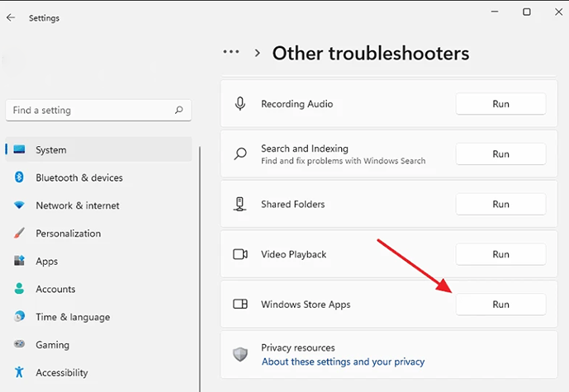Click the Personalization paintbrush icon
Viewport: 569px width, 392px height.
(19, 233)
